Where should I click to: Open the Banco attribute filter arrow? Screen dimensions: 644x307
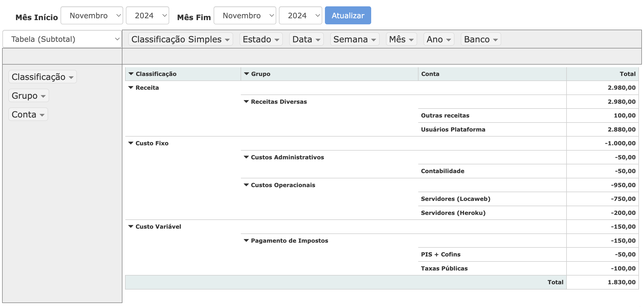[x=495, y=40]
